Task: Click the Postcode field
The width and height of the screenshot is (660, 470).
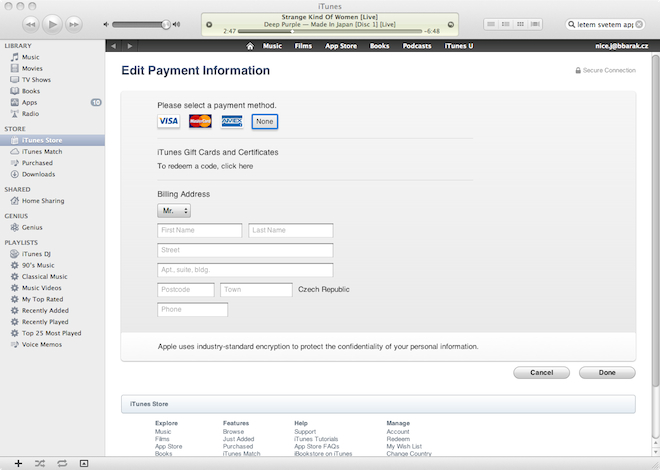Action: tap(186, 289)
